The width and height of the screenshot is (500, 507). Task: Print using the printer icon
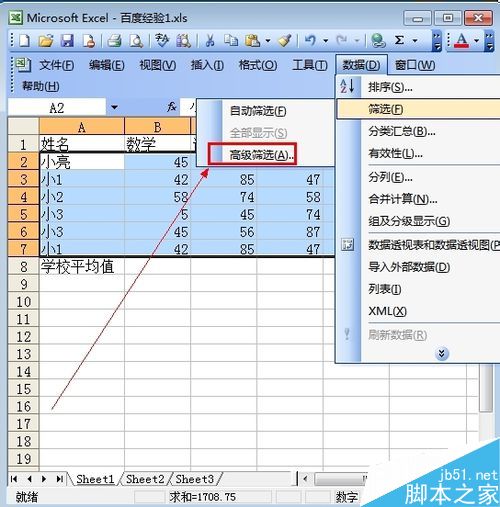(115, 41)
